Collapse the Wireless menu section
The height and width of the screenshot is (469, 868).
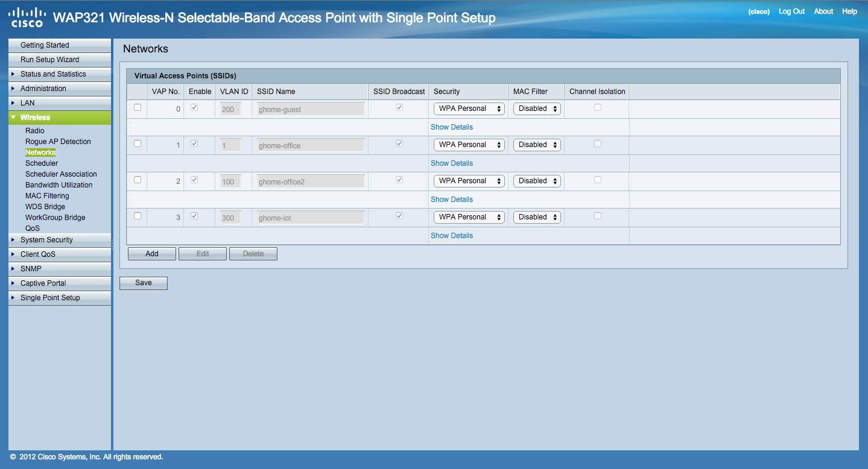pyautogui.click(x=60, y=118)
